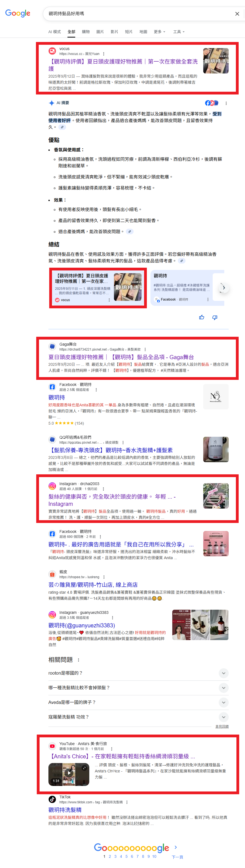Expand question 哪一種洗髮精比較不會掉頭髮？
Viewport: 245px width, 868px height.
point(138,687)
